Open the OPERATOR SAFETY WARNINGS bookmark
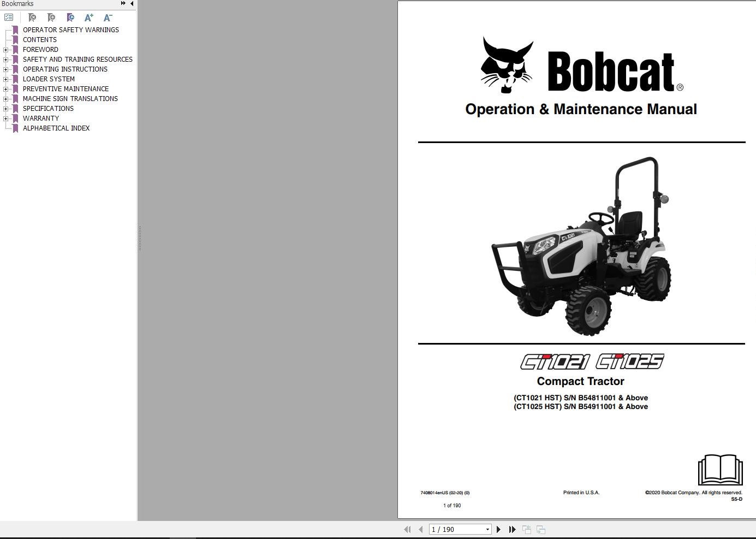Image resolution: width=756 pixels, height=539 pixels. [x=71, y=30]
